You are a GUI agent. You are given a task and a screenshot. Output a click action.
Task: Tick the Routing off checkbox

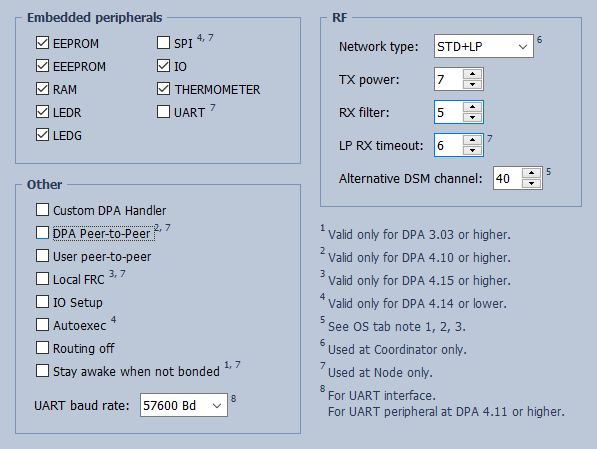(42, 348)
